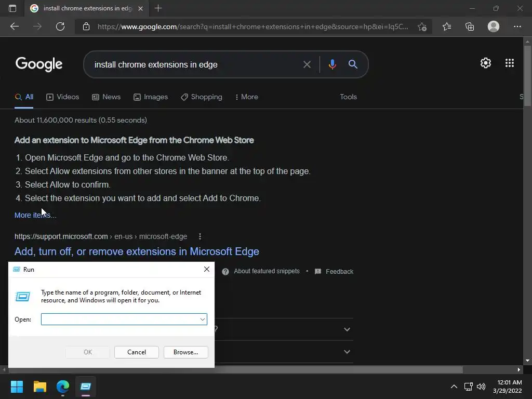
Task: Select the Run app taskbar icon
Action: point(86,387)
